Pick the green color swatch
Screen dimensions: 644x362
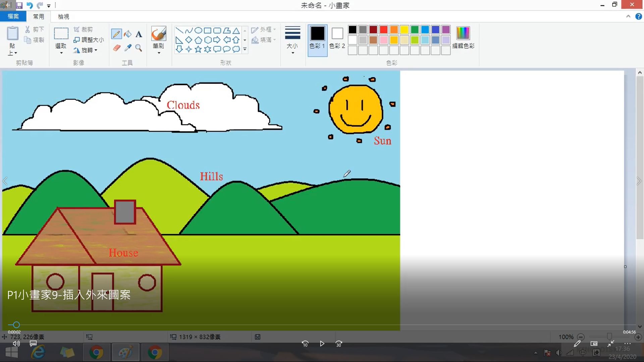point(415,29)
